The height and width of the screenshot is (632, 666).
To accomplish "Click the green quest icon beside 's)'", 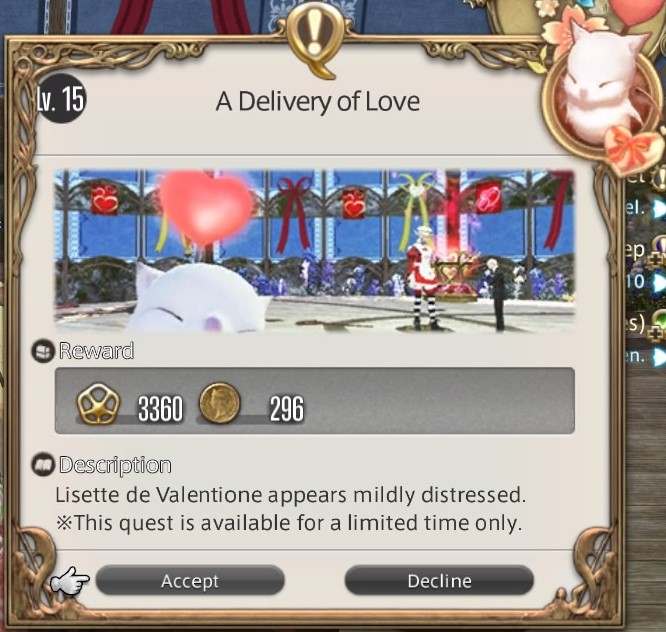I will 658,323.
